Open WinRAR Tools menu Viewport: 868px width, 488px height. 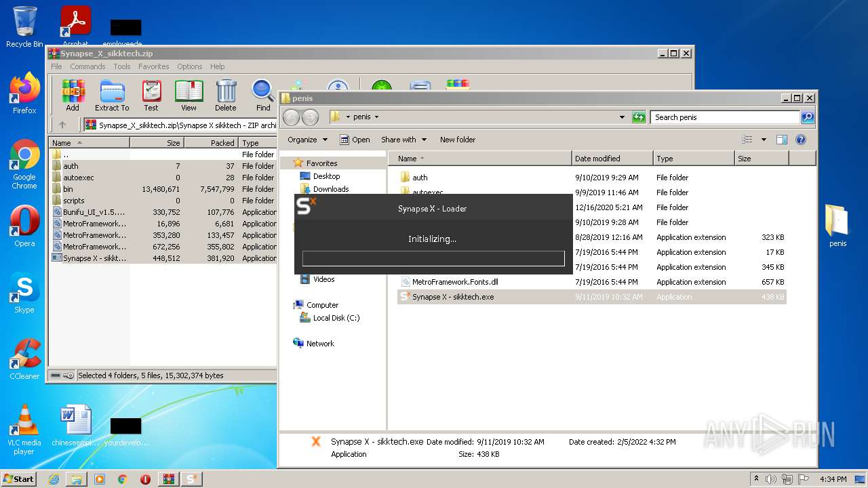[122, 66]
